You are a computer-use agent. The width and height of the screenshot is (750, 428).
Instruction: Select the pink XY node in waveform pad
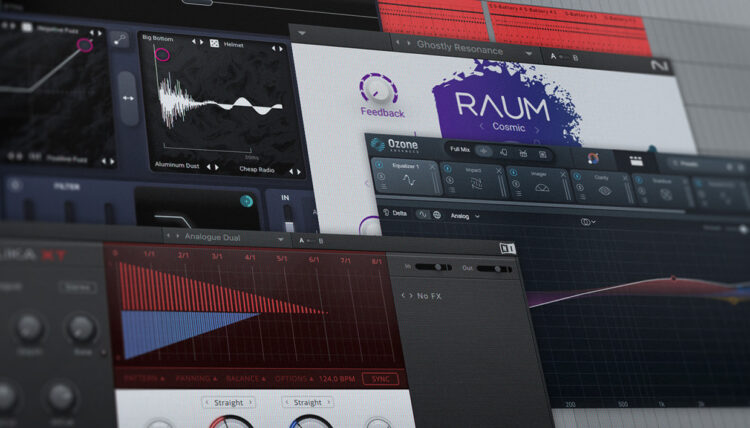coord(162,55)
